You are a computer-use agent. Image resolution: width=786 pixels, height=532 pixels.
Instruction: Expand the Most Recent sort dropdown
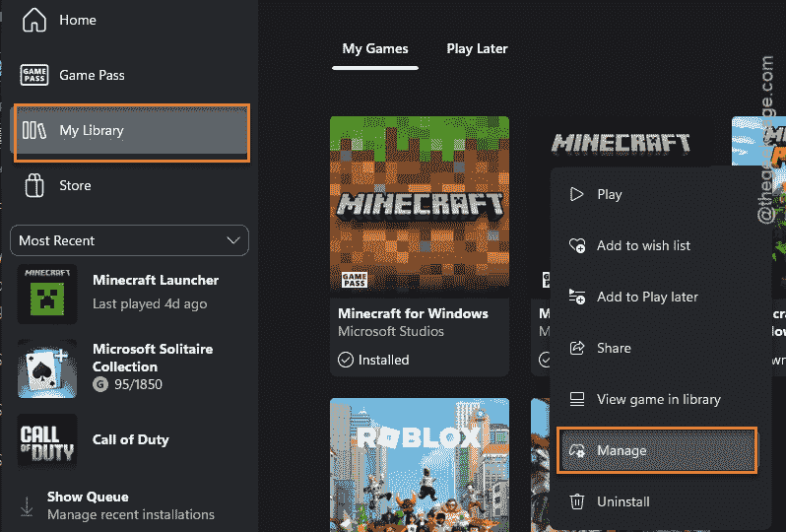click(129, 240)
